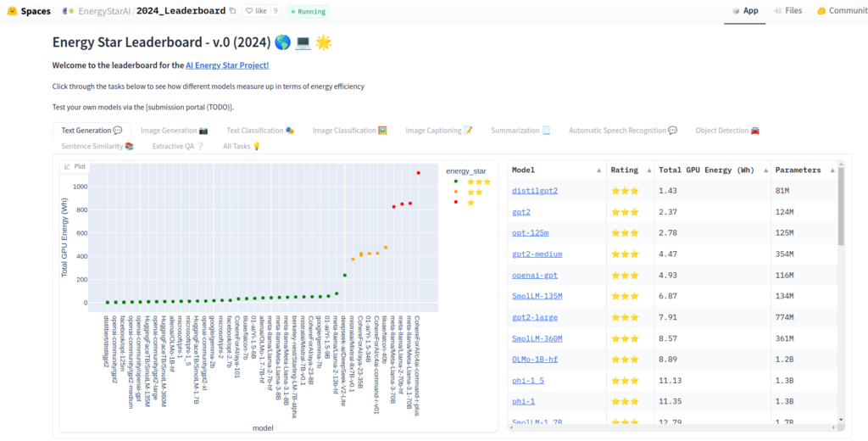This screenshot has width=868, height=441.
Task: Sort the table by the Model column arrow
Action: tap(598, 170)
